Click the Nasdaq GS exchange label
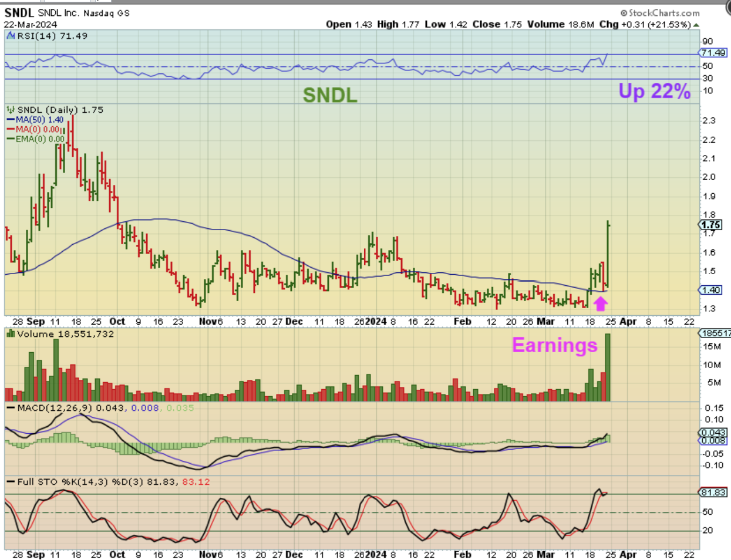Screen dimensions: 731x560 coord(107,13)
